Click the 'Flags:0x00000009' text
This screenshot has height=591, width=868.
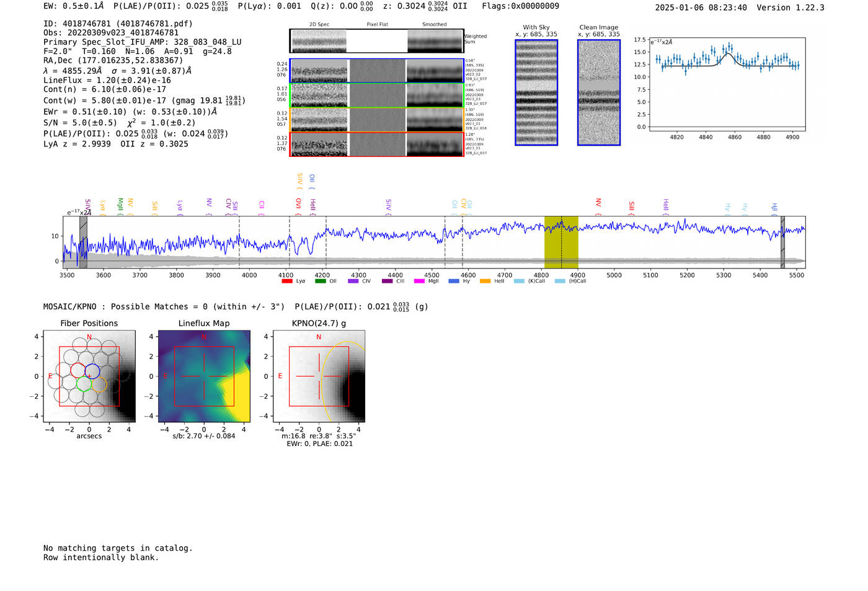[521, 6]
